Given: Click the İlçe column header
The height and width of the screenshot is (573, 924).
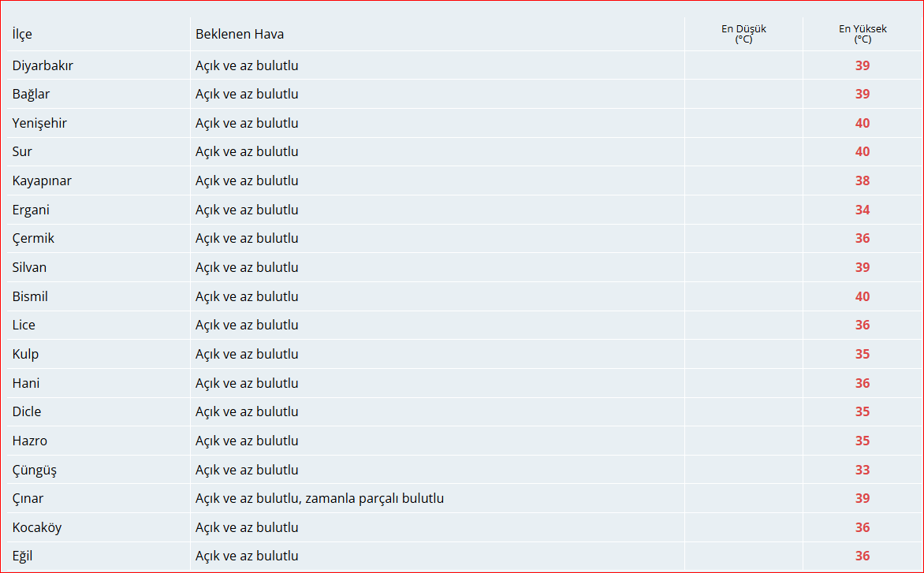Looking at the screenshot, I should [x=22, y=35].
